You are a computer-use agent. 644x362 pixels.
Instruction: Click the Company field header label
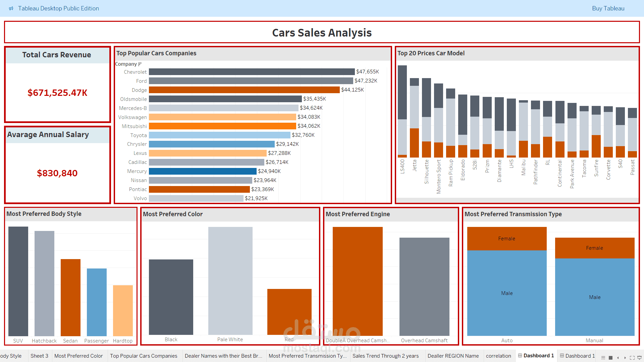point(126,64)
